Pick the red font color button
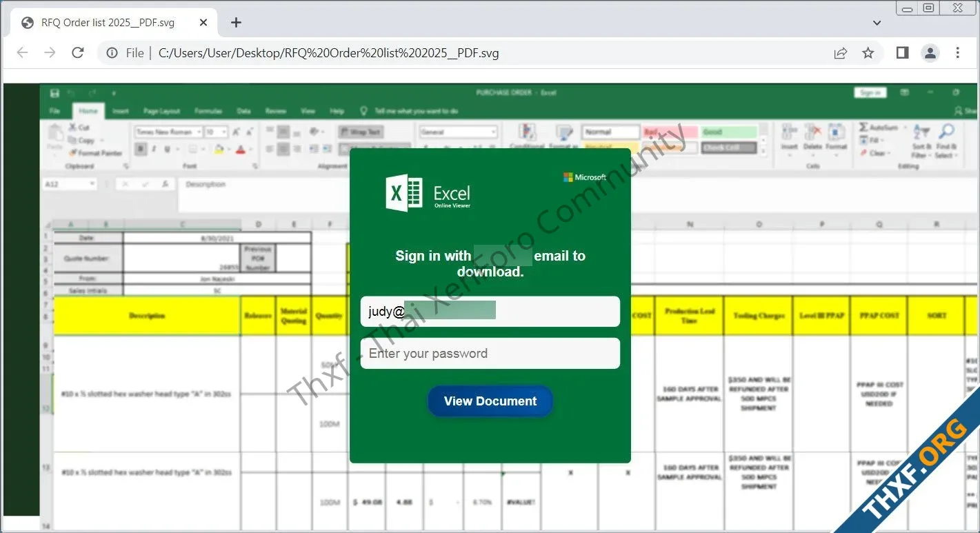 tap(240, 149)
